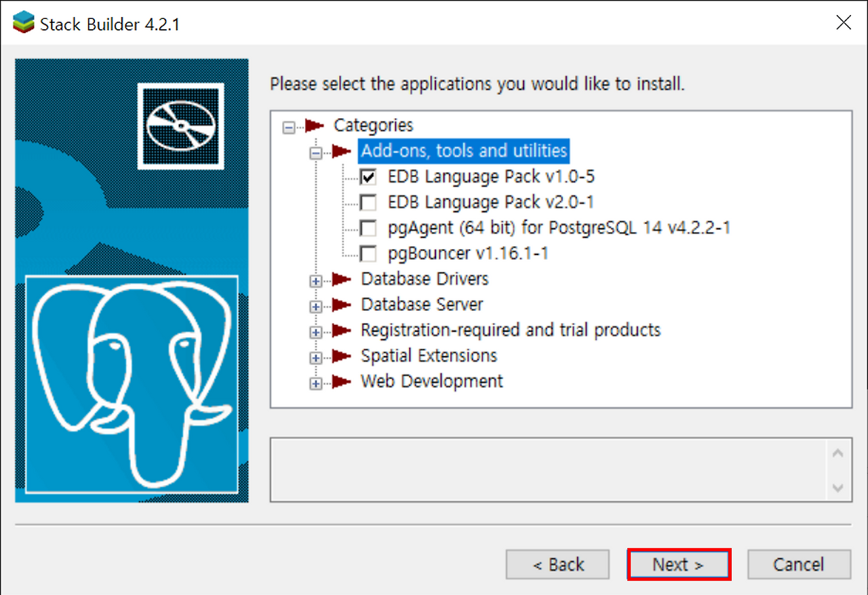Click the down scroll arrow of the description box

point(836,488)
